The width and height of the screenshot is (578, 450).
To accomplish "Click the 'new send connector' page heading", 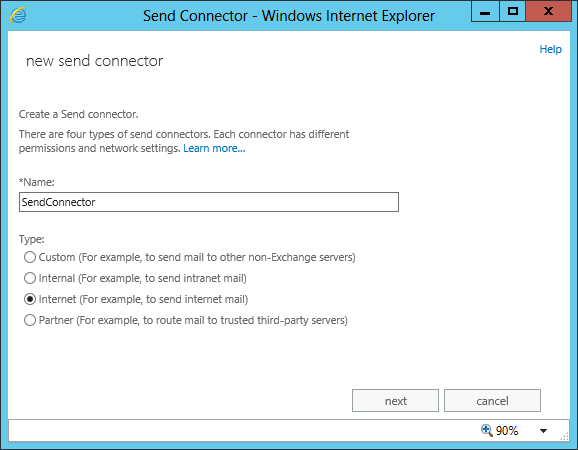I will [94, 61].
